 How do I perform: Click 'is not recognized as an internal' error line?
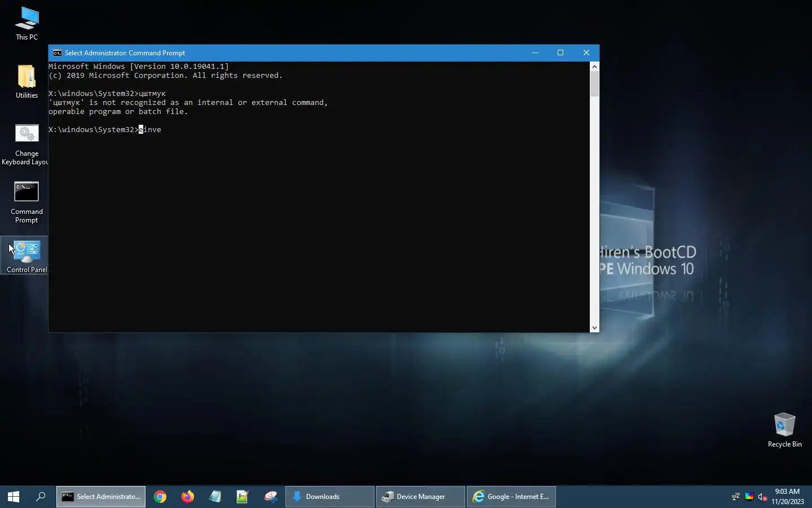point(188,103)
